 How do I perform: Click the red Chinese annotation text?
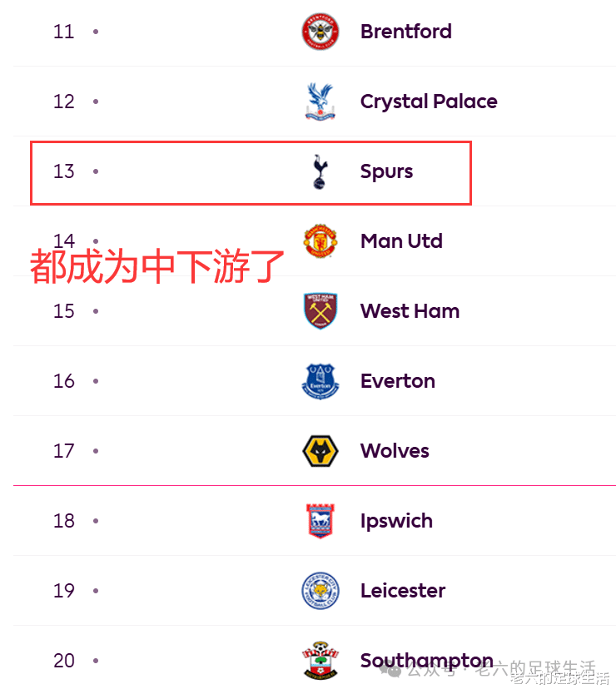157,268
